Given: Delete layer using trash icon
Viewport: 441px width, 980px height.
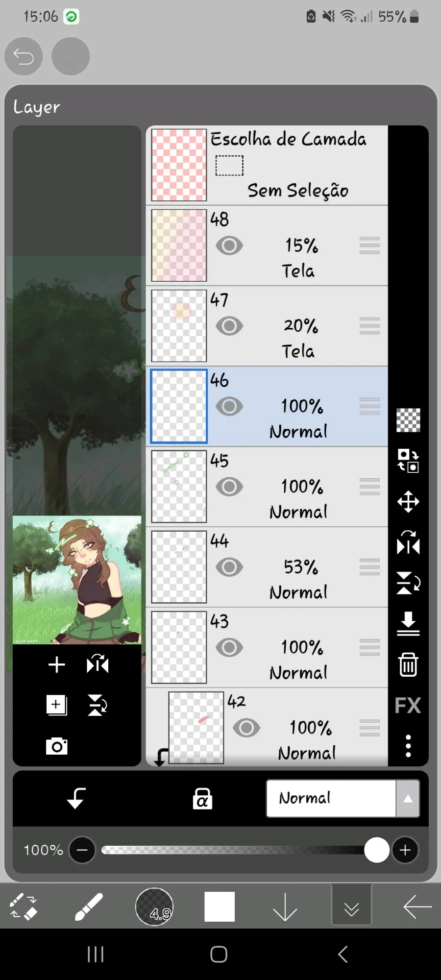Looking at the screenshot, I should pyautogui.click(x=408, y=665).
